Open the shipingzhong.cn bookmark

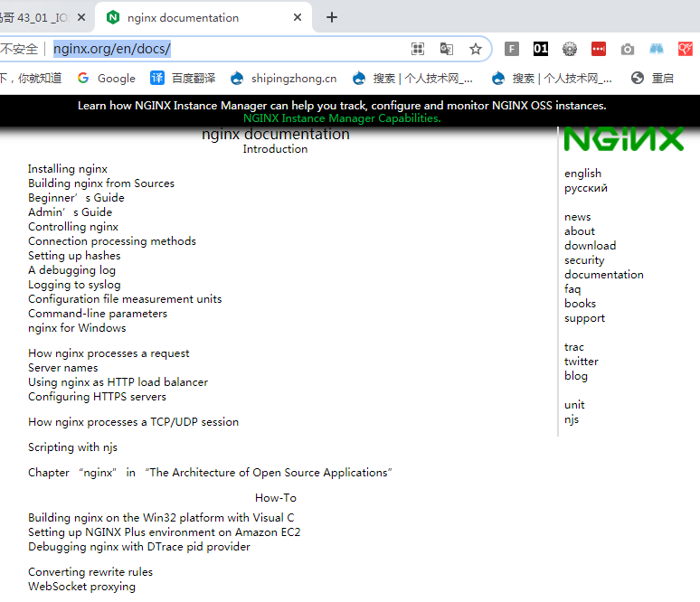click(283, 79)
